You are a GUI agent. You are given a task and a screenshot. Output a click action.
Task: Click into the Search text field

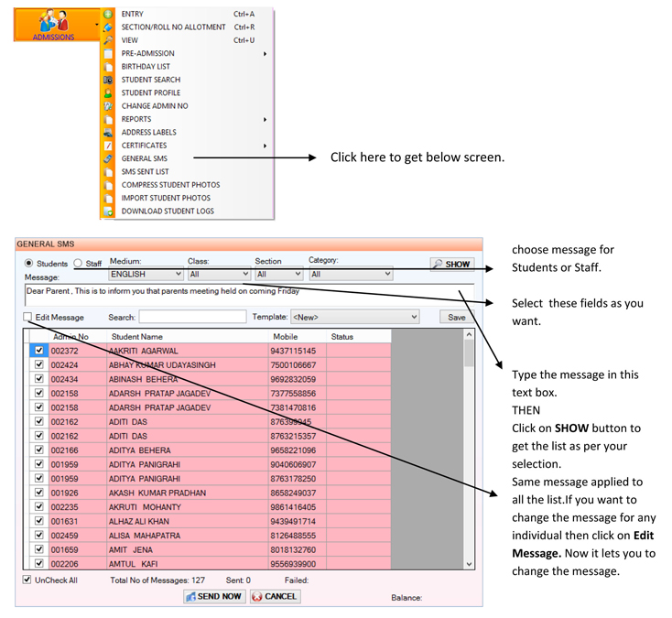[193, 317]
